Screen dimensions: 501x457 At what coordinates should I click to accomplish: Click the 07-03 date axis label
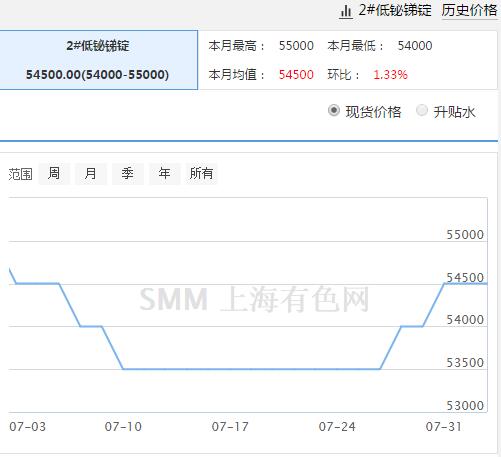pos(28,427)
